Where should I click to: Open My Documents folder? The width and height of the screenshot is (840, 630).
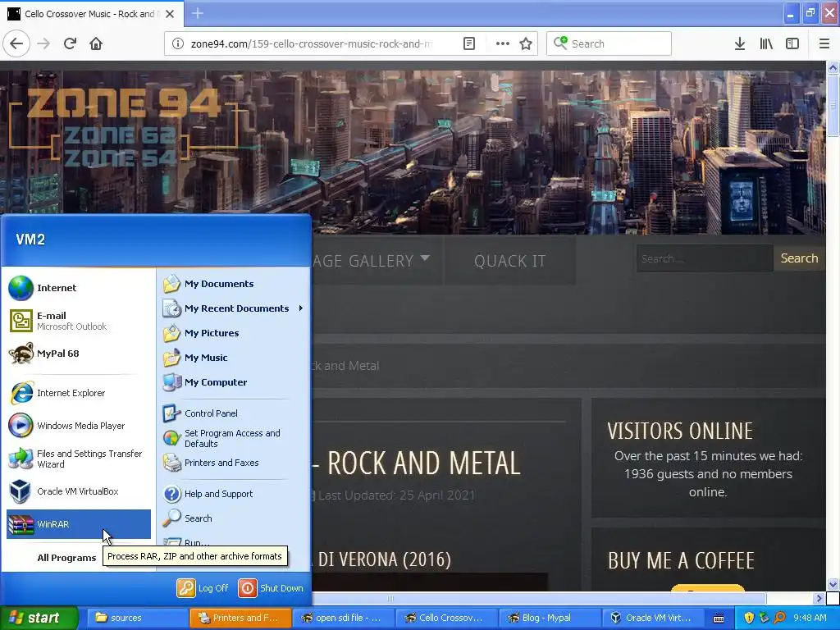tap(234, 284)
